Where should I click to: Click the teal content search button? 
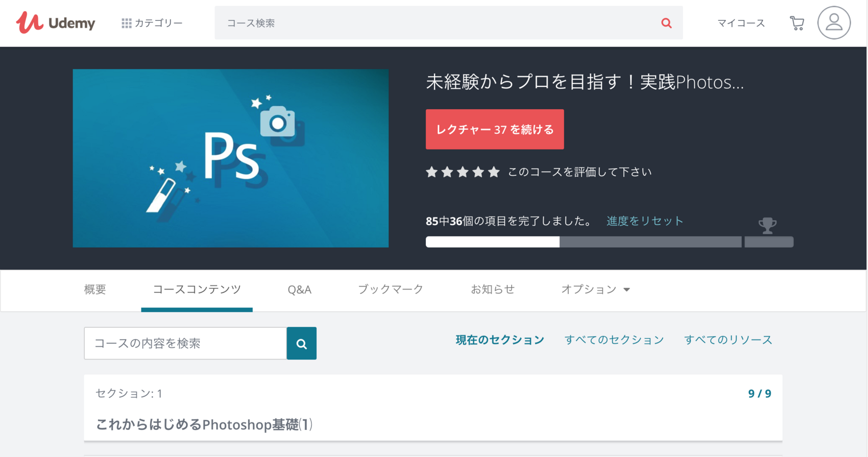coord(302,343)
